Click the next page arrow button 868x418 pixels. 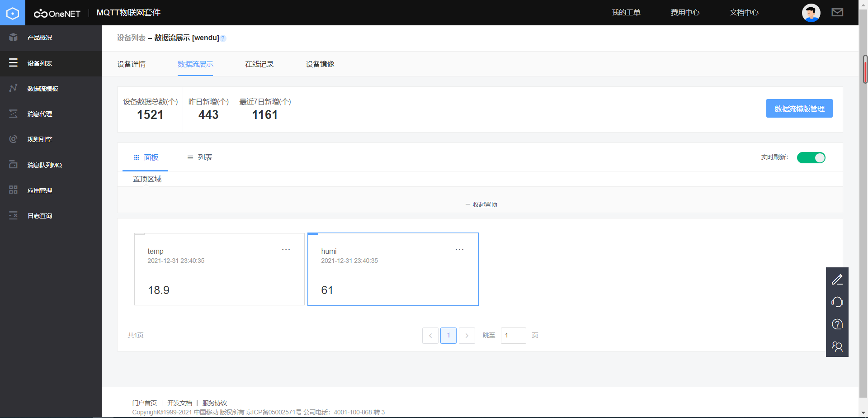[x=467, y=336]
